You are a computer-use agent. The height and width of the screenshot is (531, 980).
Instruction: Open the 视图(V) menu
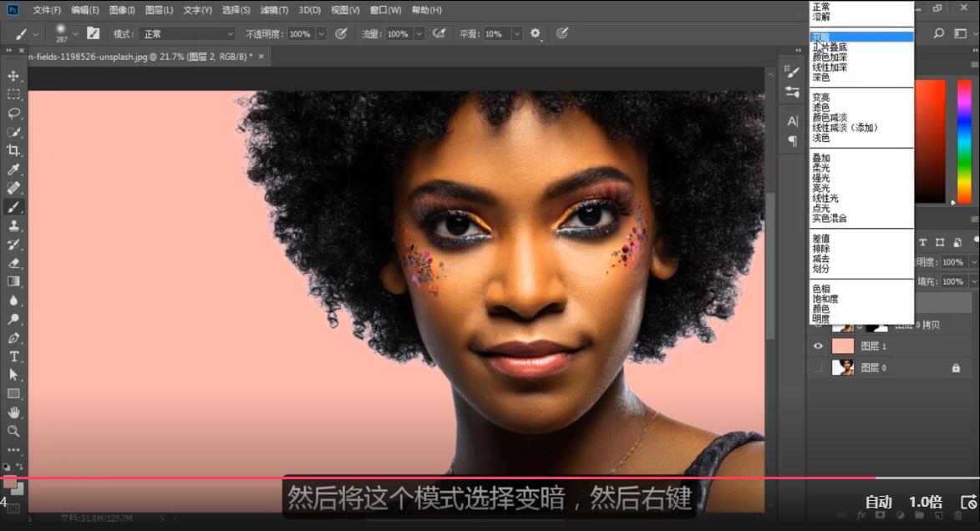point(345,10)
